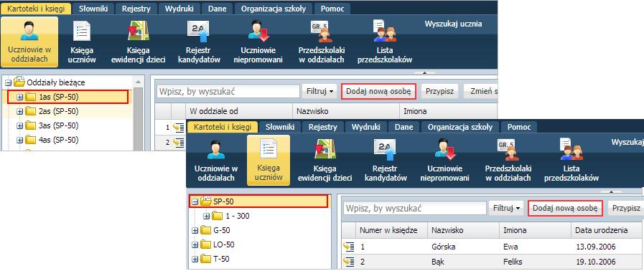Image resolution: width=644 pixels, height=271 pixels.
Task: Focus search field in back window
Action: [x=228, y=91]
